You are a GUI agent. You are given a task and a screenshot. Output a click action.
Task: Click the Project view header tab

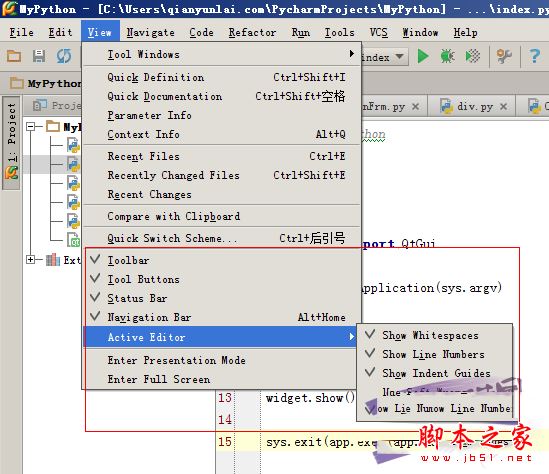point(53,106)
